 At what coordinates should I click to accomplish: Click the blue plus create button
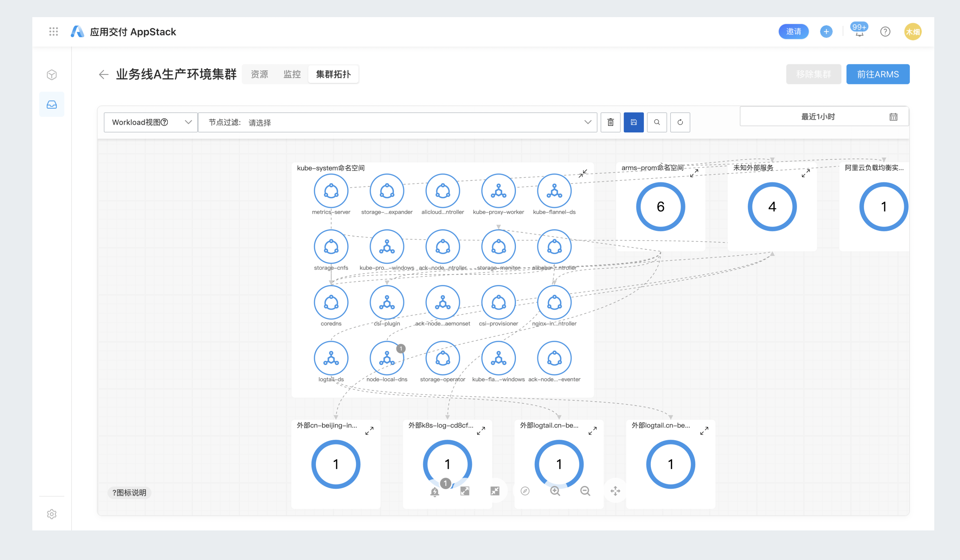[x=826, y=32]
